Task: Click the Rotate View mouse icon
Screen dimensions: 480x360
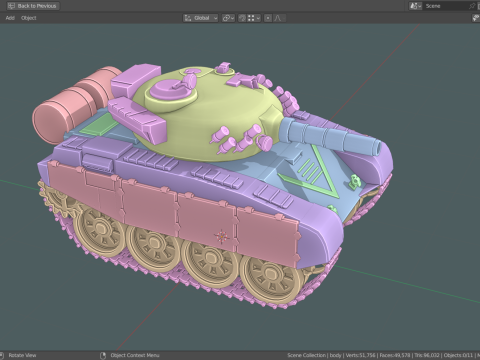Action: point(2,355)
